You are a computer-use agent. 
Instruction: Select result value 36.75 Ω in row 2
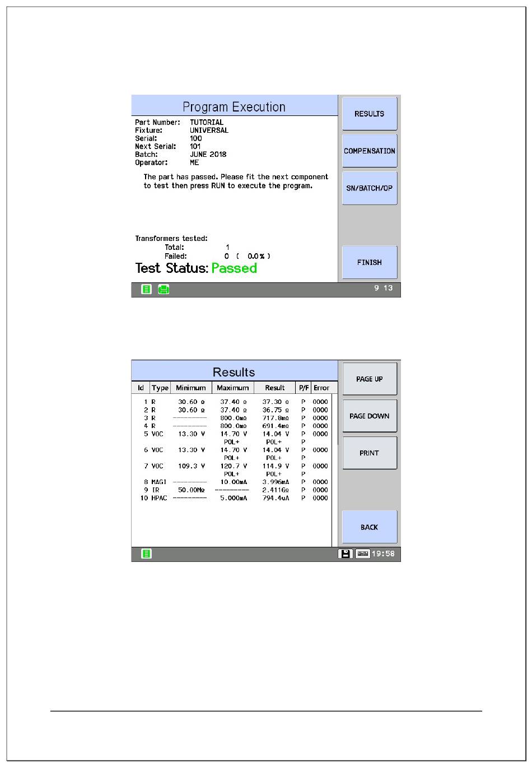[276, 410]
